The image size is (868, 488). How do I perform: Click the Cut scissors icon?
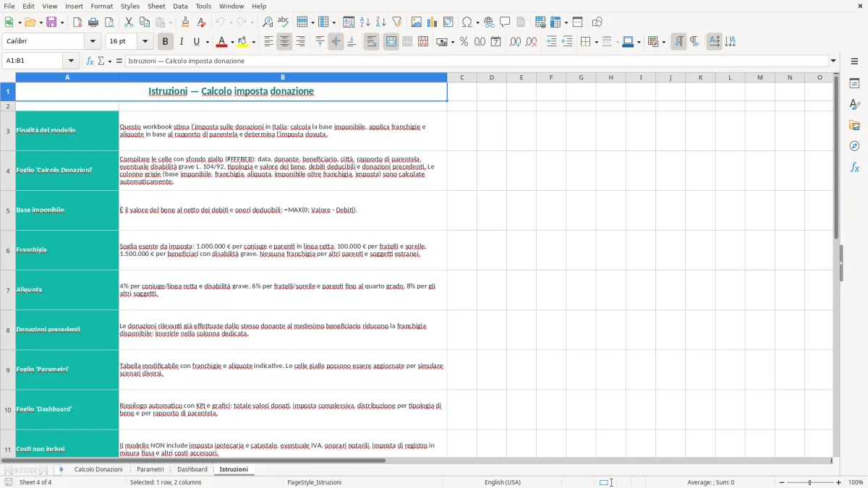[x=128, y=22]
